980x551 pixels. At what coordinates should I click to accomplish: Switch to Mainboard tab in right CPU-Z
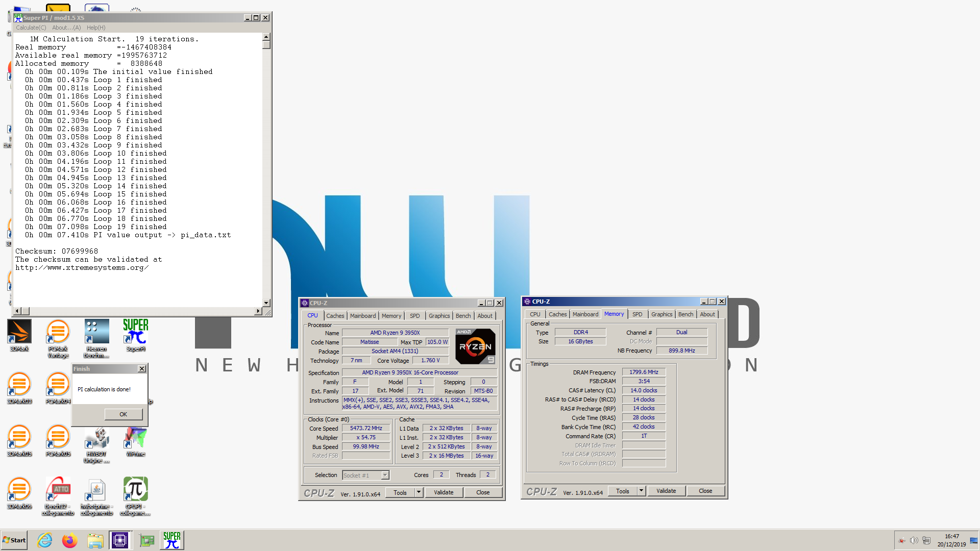(x=585, y=314)
